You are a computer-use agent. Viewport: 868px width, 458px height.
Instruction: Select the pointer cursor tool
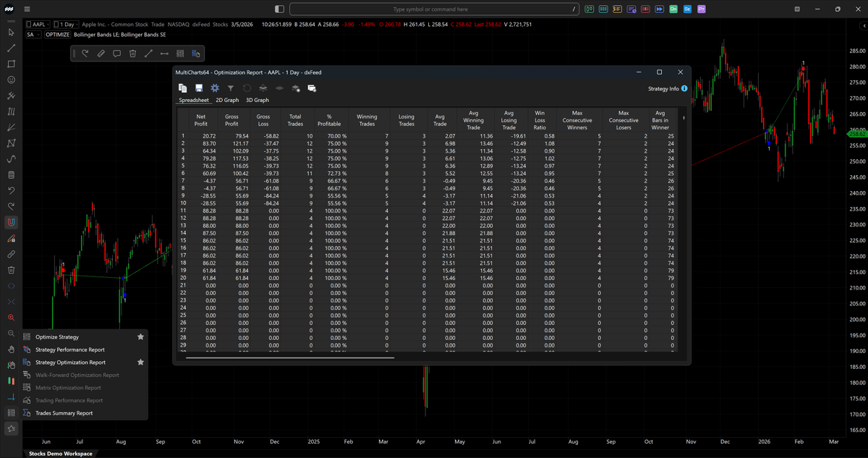coord(11,33)
